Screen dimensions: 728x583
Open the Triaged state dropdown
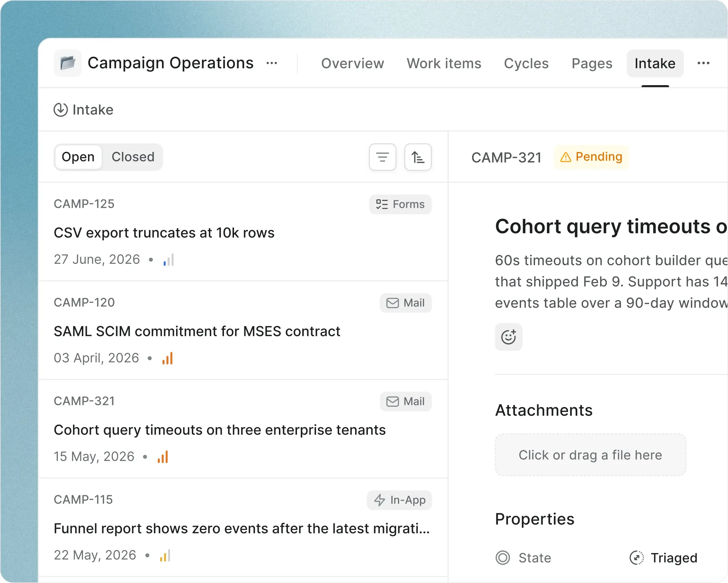664,558
